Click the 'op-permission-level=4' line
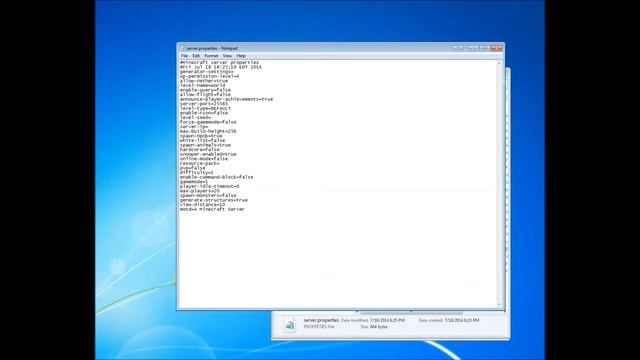This screenshot has height=360, width=640. point(209,76)
